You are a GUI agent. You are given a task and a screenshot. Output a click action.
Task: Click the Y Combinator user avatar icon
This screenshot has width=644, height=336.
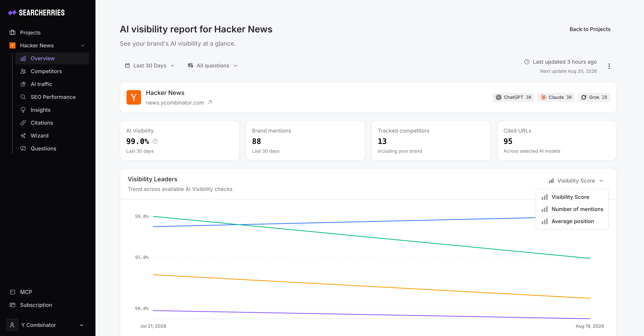pos(12,325)
